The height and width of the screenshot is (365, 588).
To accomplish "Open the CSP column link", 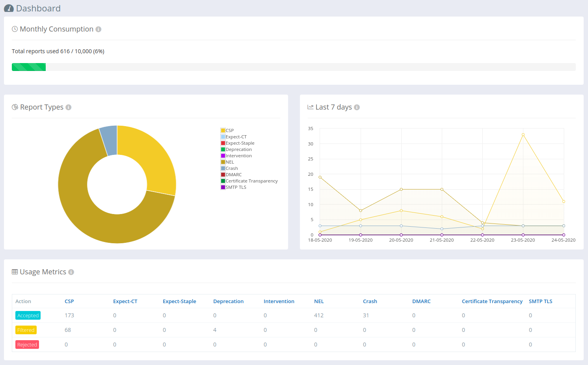I will (69, 301).
